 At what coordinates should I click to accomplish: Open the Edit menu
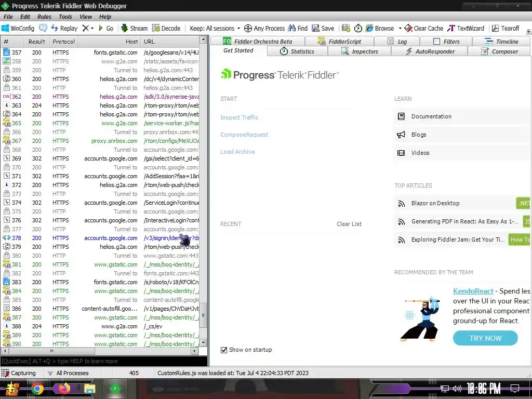(25, 17)
